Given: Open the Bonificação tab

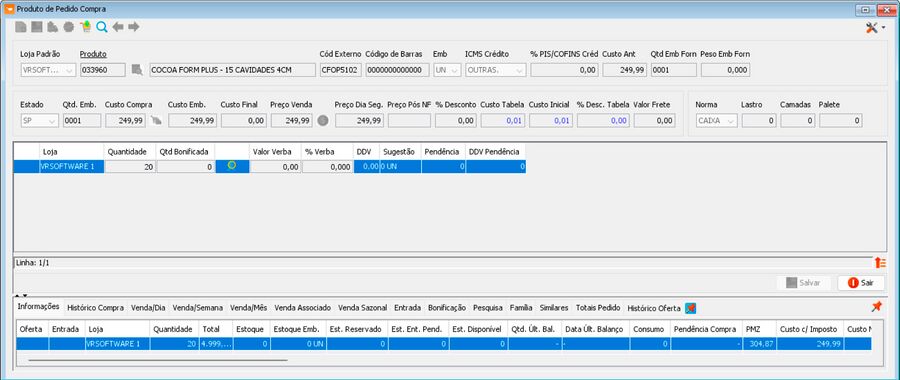Looking at the screenshot, I should tap(447, 308).
